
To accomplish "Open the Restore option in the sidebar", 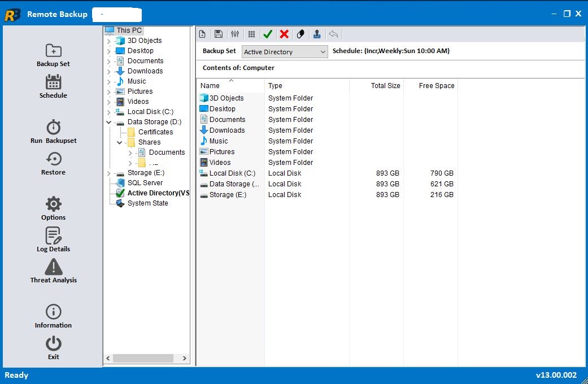I will click(53, 164).
